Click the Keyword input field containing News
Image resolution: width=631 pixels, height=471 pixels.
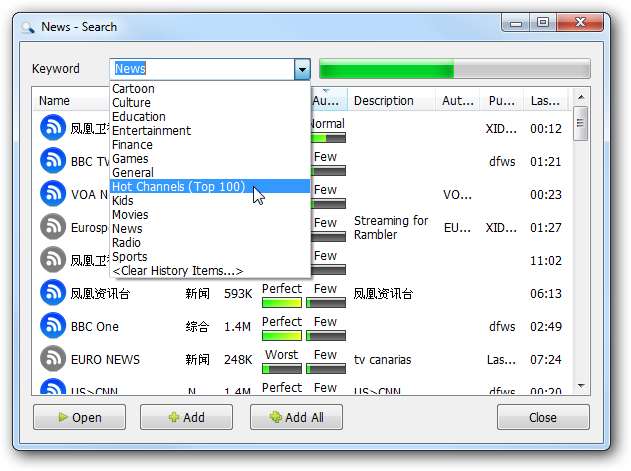[202, 69]
